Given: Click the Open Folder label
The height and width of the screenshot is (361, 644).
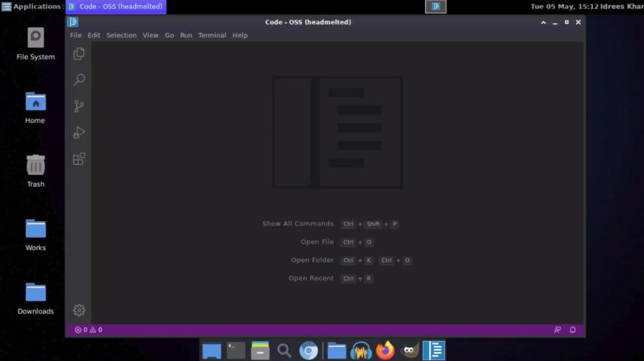Looking at the screenshot, I should point(312,260).
